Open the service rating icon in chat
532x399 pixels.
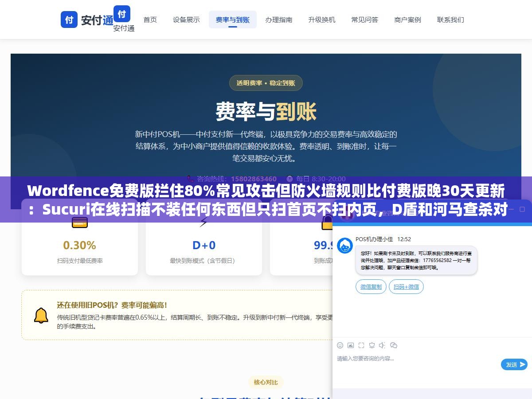pos(372,345)
